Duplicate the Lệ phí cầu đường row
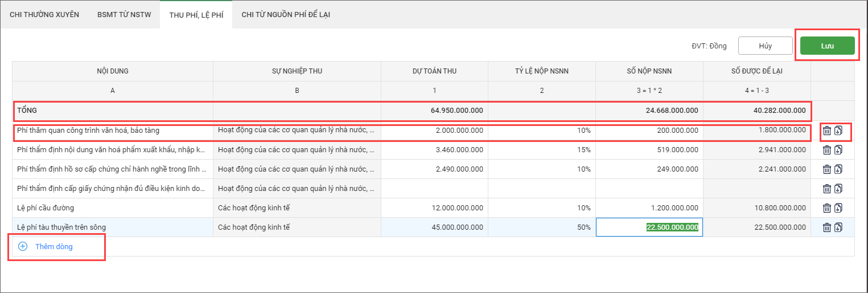Viewport: 868px width, 293px height. point(838,208)
